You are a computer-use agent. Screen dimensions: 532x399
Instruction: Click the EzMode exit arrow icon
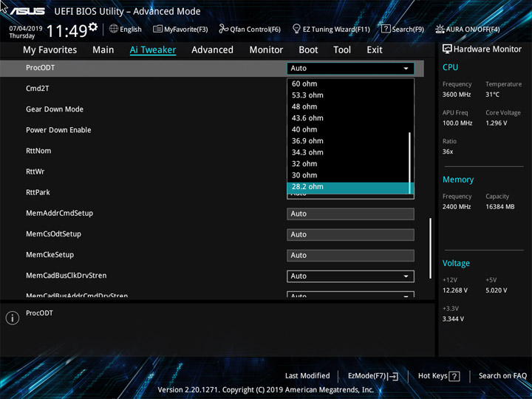pyautogui.click(x=392, y=376)
